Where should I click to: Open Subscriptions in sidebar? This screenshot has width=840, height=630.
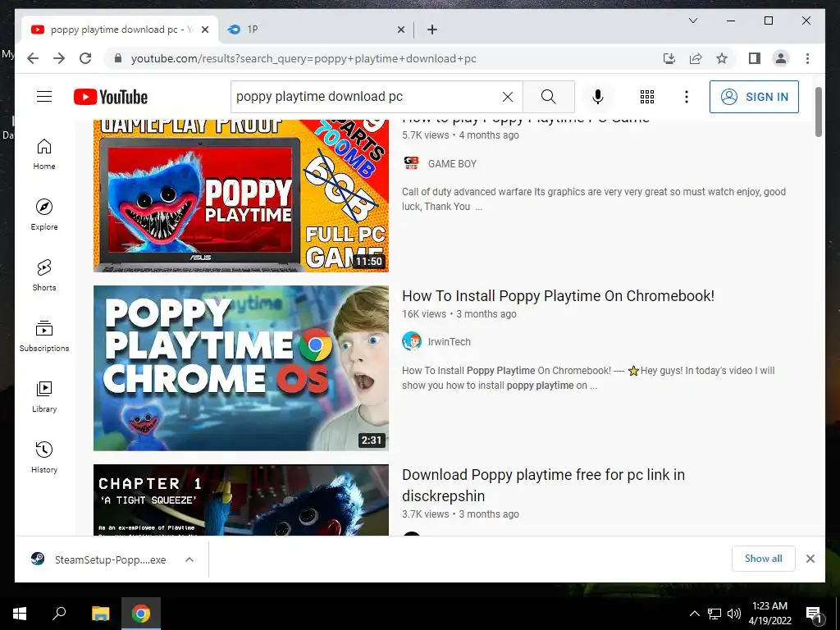[44, 336]
